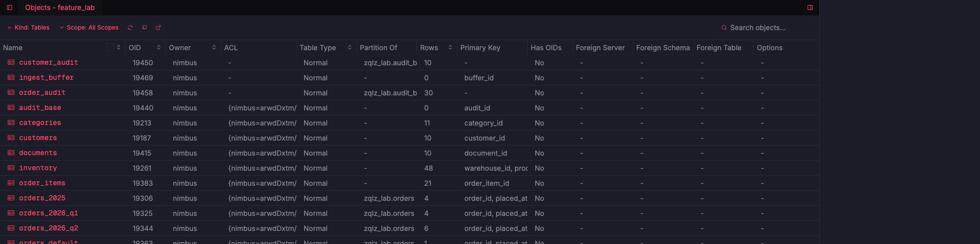Focus the Search objects input field
The width and height of the screenshot is (980, 244).
coord(766,28)
